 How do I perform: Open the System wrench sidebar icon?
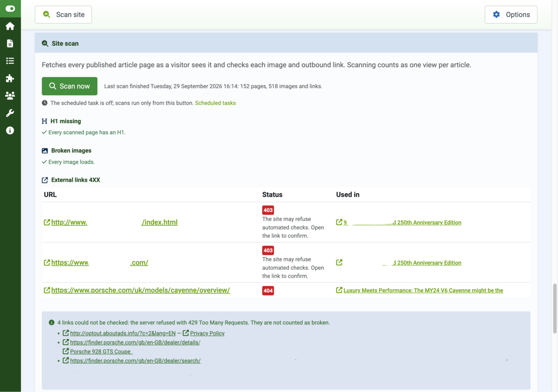point(10,113)
